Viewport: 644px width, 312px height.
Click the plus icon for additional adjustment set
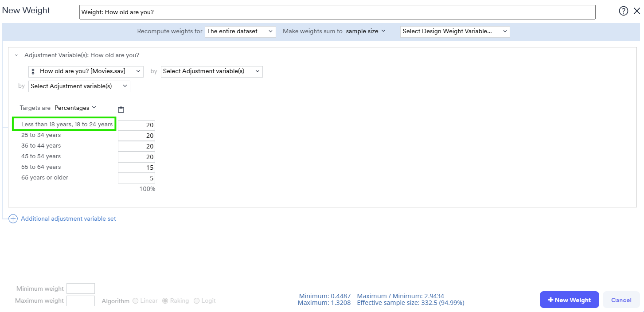pyautogui.click(x=13, y=219)
